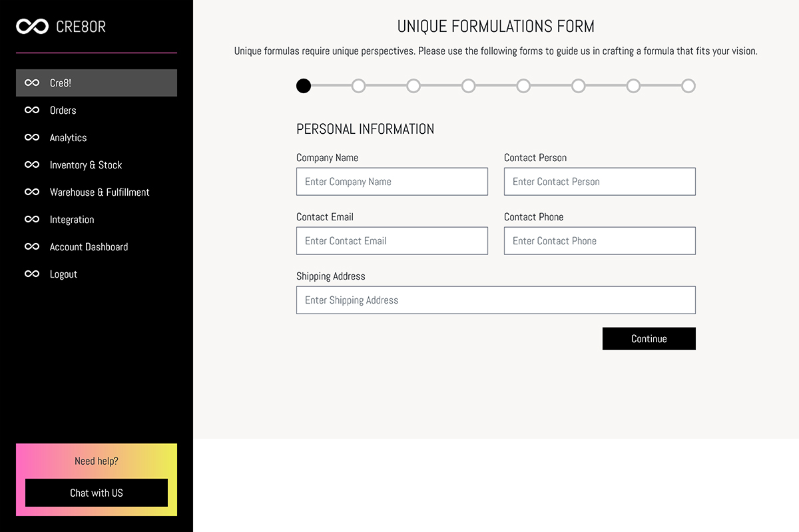Click the infinity icon beside Integration
Viewport: 799px width, 532px height.
pyautogui.click(x=32, y=220)
